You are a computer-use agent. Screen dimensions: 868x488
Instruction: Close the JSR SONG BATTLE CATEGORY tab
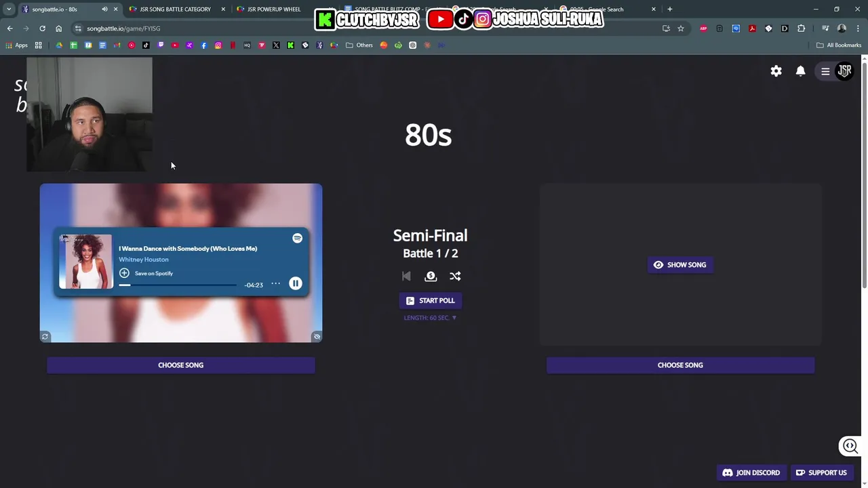point(223,9)
